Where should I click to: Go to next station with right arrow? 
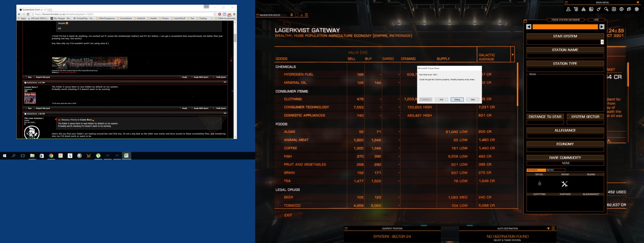[602, 27]
